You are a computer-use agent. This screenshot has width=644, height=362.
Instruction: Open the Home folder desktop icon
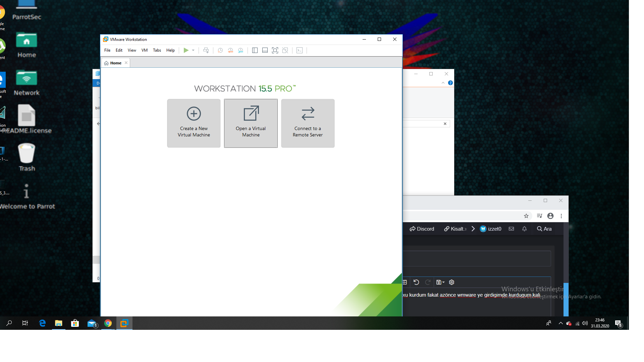(26, 45)
